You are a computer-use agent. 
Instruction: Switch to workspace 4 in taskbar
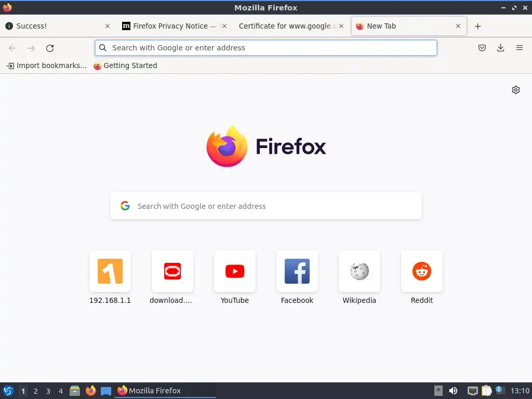point(61,391)
